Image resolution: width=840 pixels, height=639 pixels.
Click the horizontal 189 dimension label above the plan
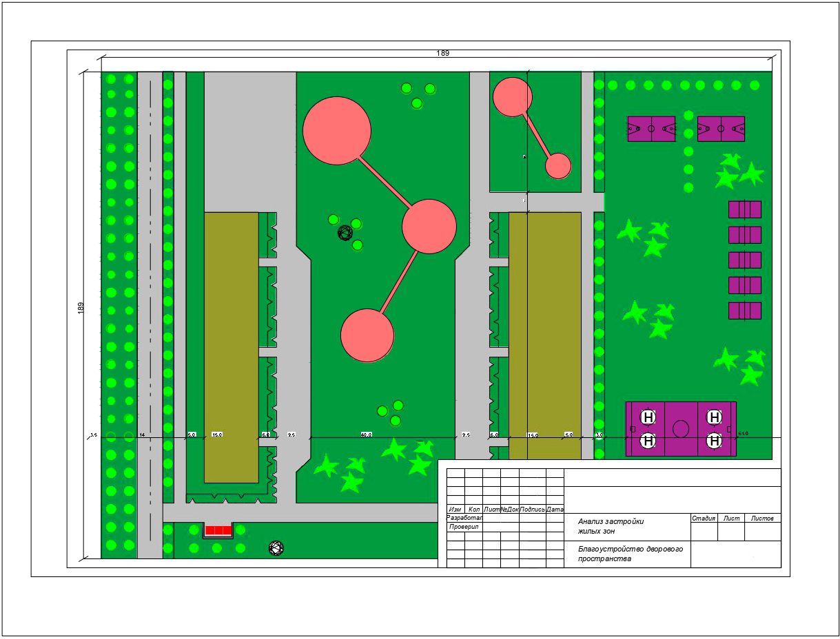(x=443, y=54)
